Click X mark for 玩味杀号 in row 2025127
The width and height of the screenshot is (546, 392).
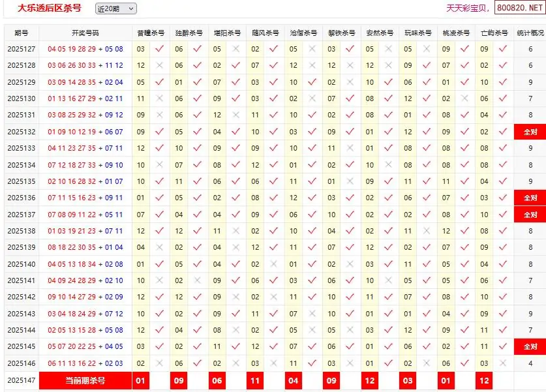tap(426, 49)
